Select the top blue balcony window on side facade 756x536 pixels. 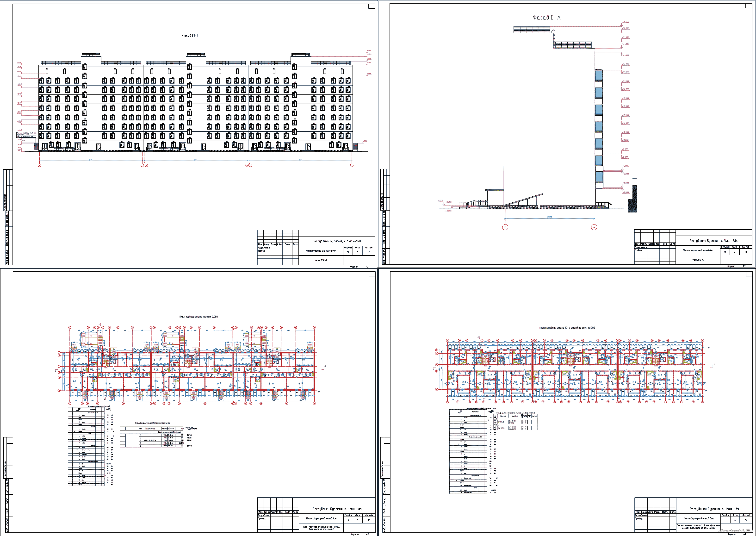[x=599, y=75]
